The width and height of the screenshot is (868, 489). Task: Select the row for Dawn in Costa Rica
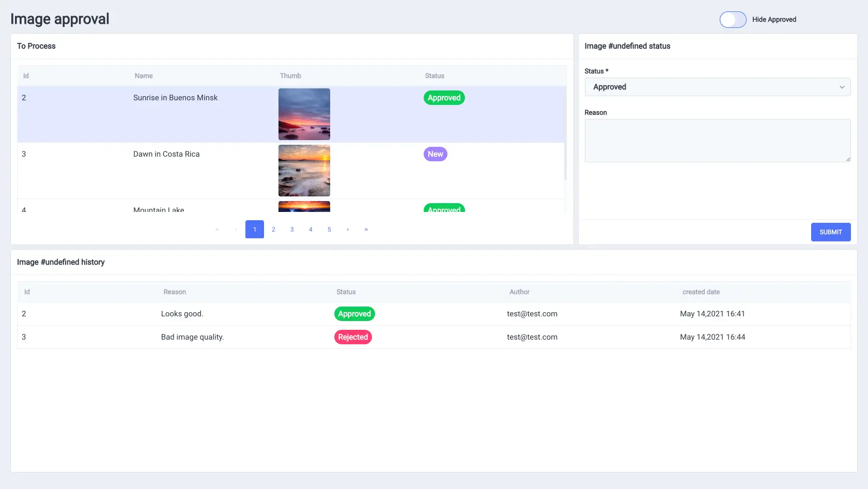(207, 171)
